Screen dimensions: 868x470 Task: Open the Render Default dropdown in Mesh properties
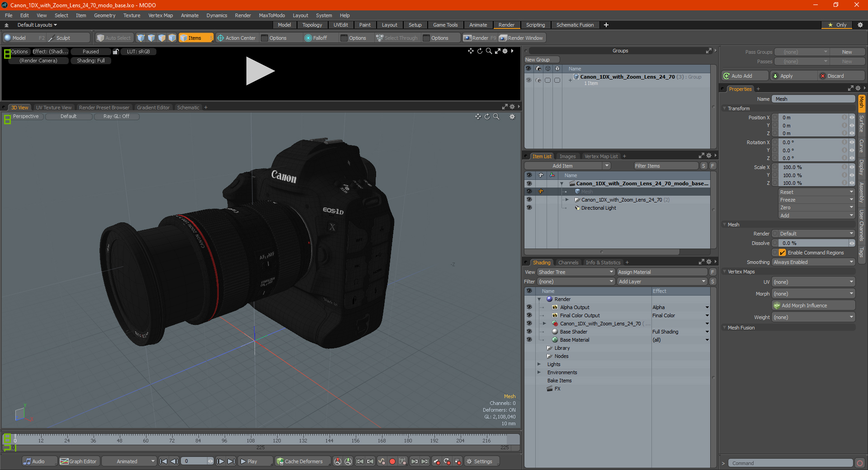tap(816, 234)
